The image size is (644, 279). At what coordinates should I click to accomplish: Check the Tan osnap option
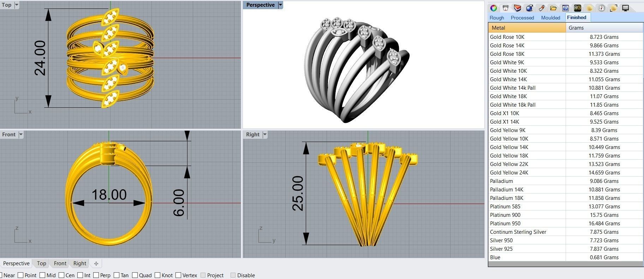pyautogui.click(x=117, y=275)
